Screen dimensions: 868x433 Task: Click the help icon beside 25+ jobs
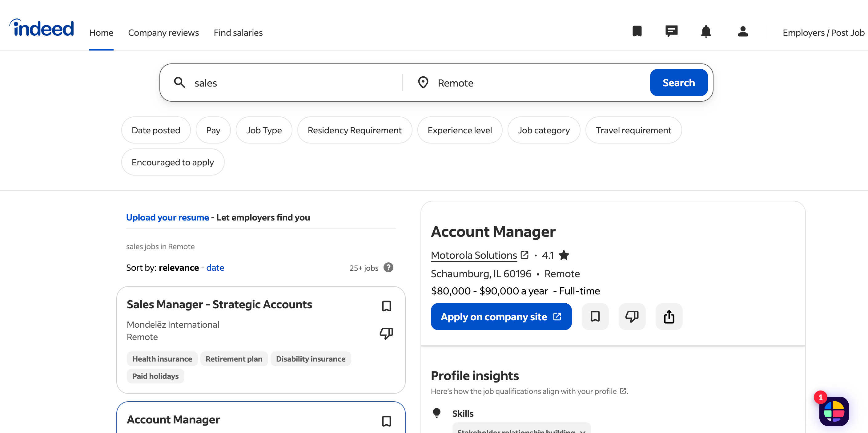pyautogui.click(x=388, y=267)
